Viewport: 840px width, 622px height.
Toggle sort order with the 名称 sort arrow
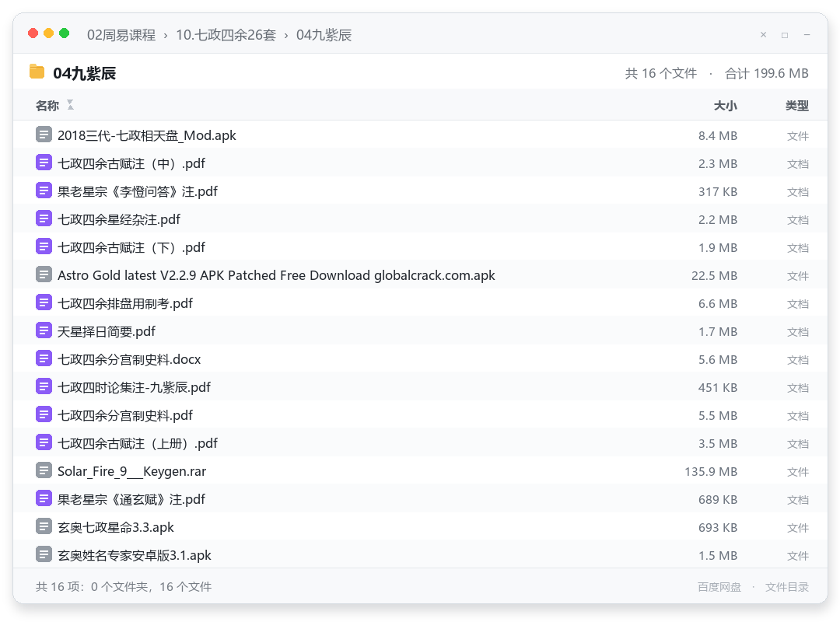coord(70,105)
